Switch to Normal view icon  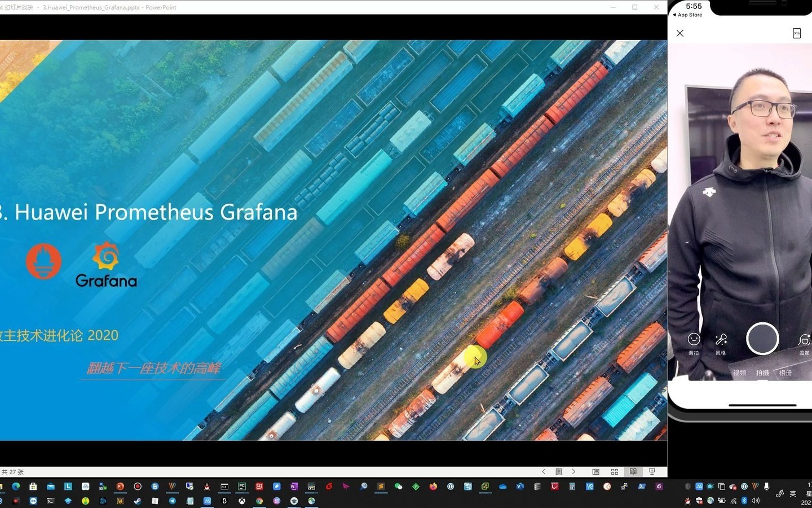click(595, 472)
